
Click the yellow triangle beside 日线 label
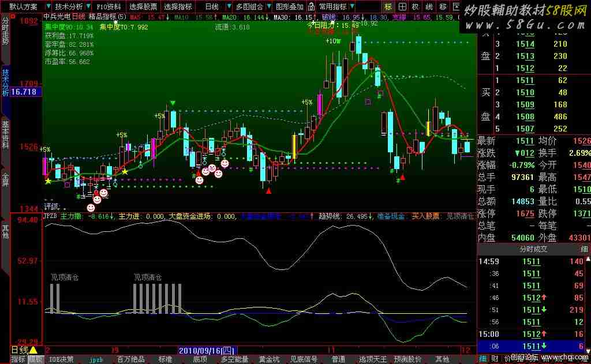click(x=33, y=350)
